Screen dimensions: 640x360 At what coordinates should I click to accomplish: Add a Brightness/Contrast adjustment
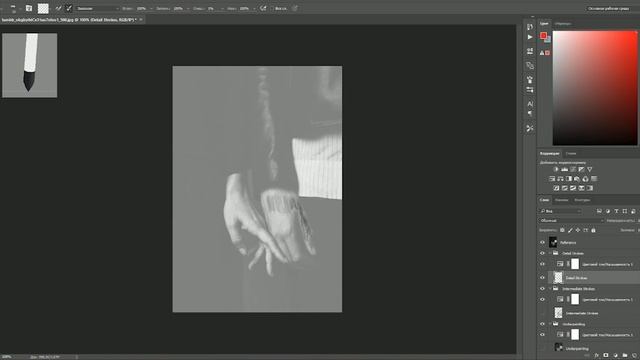pos(556,169)
